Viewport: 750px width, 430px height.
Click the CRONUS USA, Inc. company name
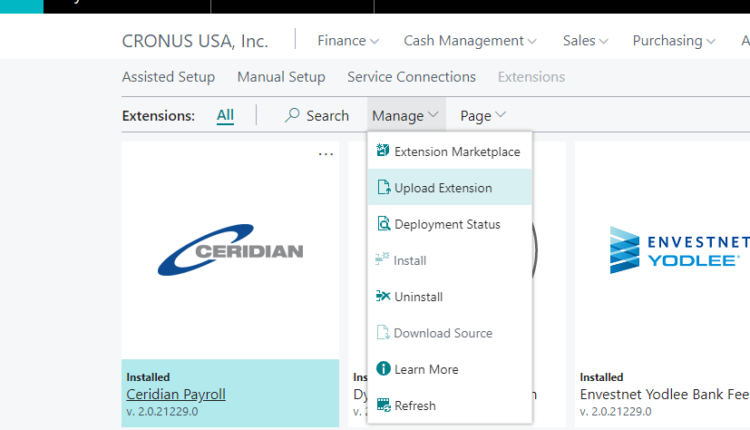tap(195, 41)
